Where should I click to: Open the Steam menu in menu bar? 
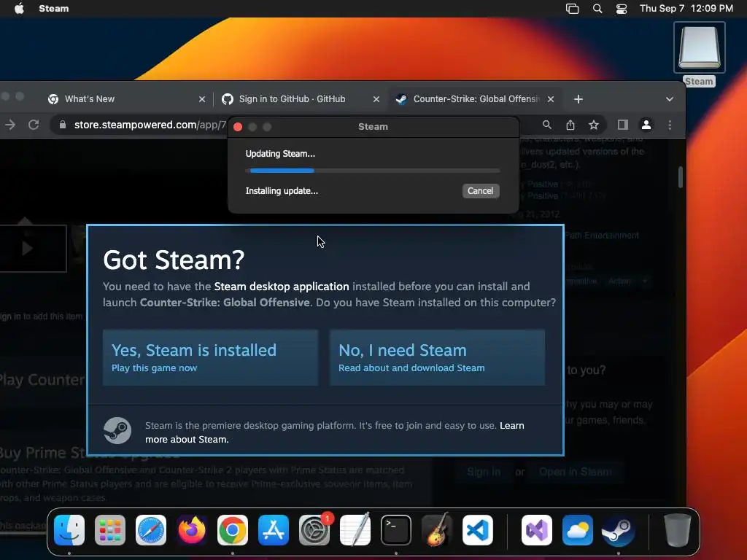pyautogui.click(x=54, y=8)
